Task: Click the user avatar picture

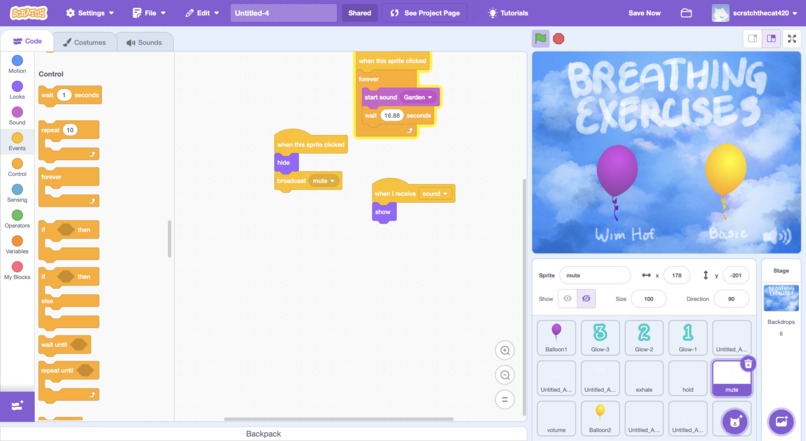Action: point(720,13)
